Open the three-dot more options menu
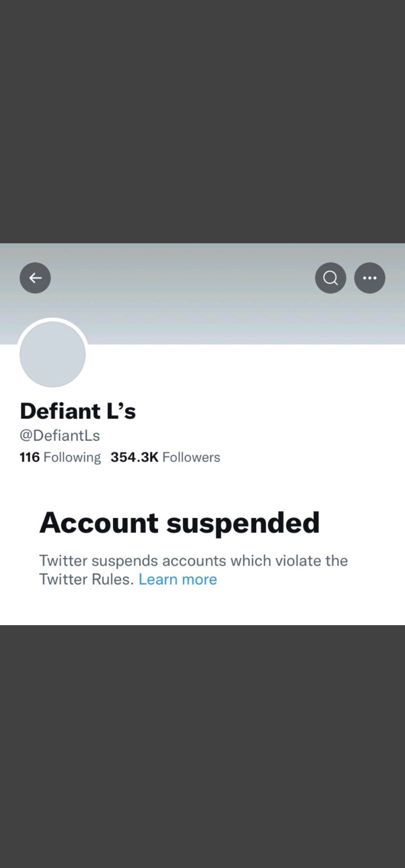405x868 pixels. 370,278
